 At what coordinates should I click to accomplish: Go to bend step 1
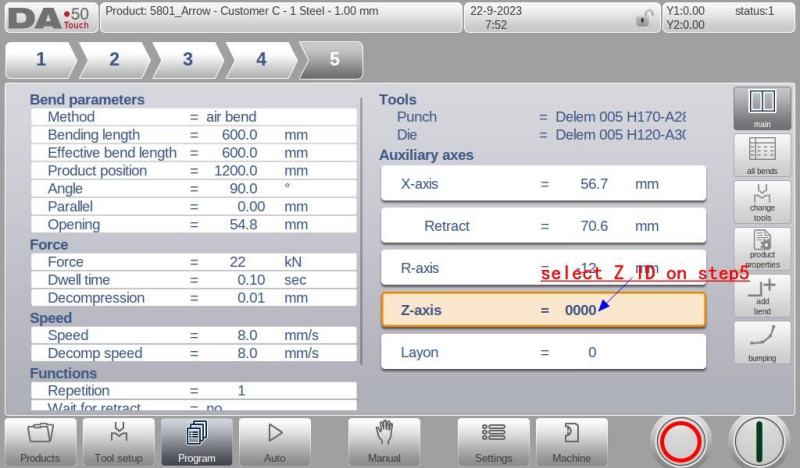[x=41, y=60]
